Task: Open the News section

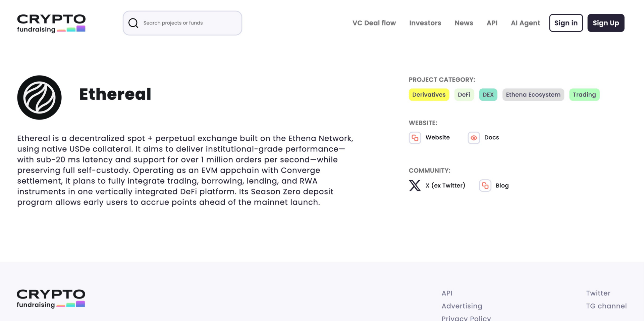Action: click(464, 23)
